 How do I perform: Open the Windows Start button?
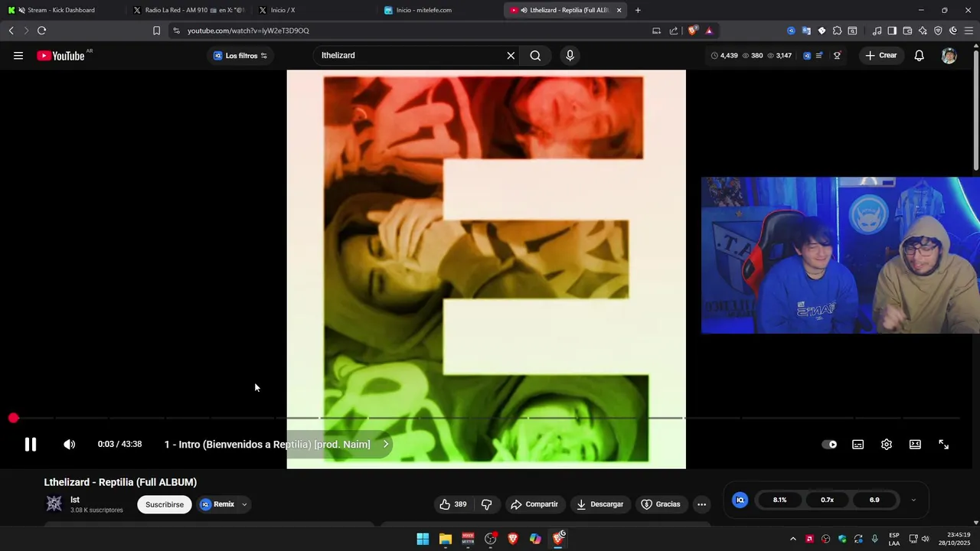423,539
